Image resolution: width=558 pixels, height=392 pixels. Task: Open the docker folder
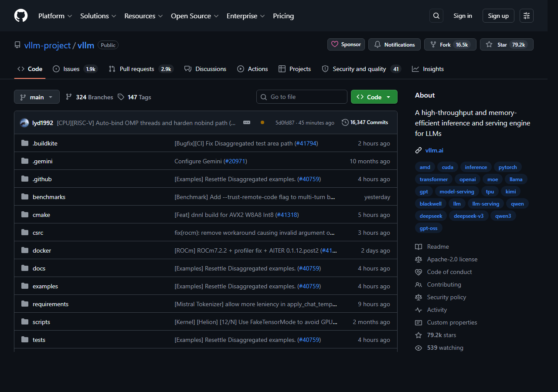click(42, 250)
